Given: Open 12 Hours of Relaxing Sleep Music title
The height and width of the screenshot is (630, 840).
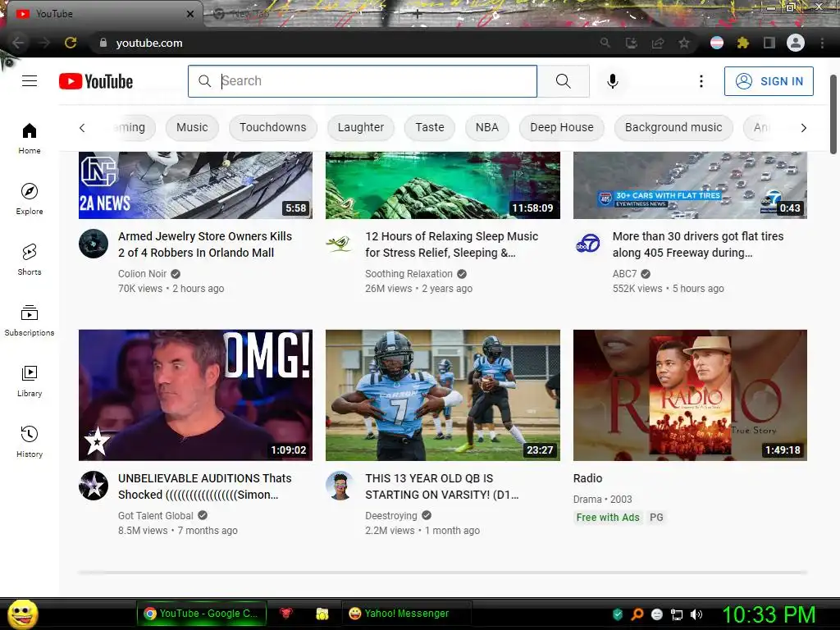Looking at the screenshot, I should coord(452,244).
